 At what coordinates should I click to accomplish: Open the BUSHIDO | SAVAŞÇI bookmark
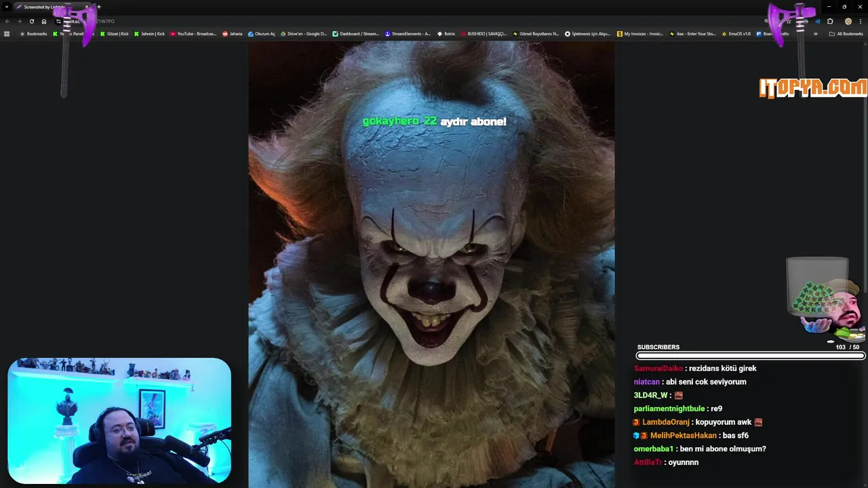[x=484, y=34]
